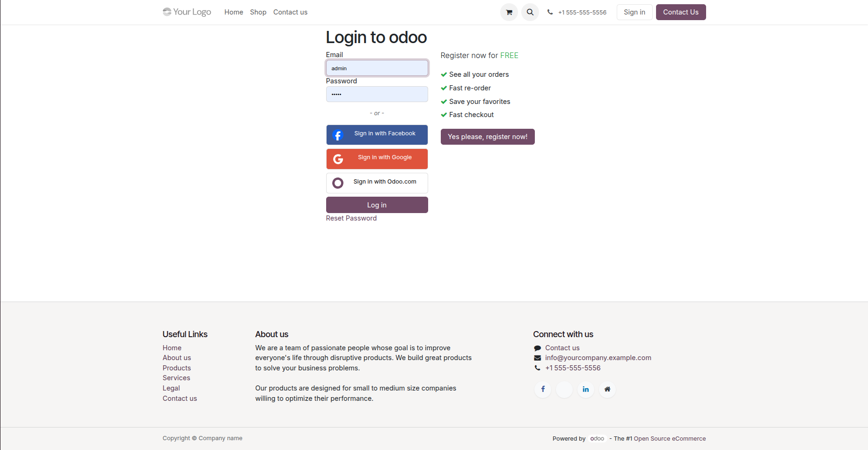This screenshot has height=450, width=868.
Task: Open Facebook social icon in footer
Action: (543, 389)
